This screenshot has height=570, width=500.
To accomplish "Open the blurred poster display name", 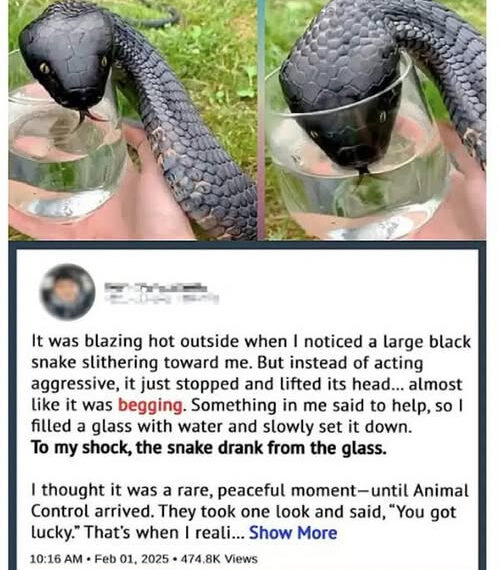I will click(x=156, y=287).
